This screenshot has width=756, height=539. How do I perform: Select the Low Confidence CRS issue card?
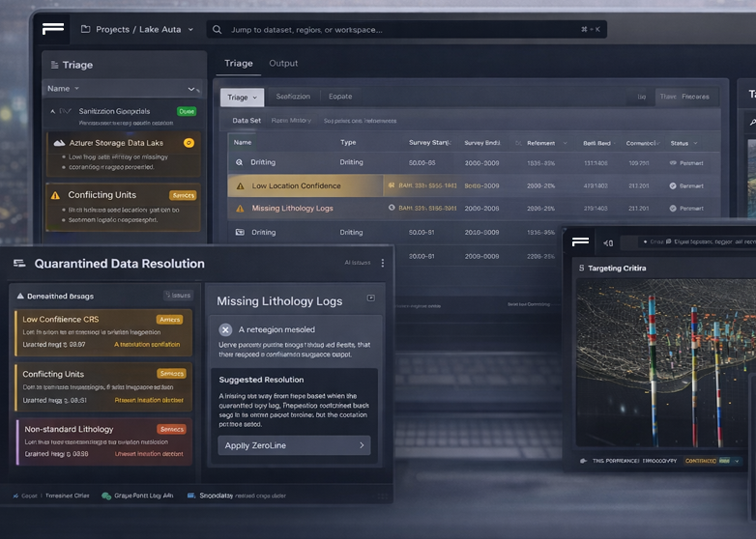103,333
